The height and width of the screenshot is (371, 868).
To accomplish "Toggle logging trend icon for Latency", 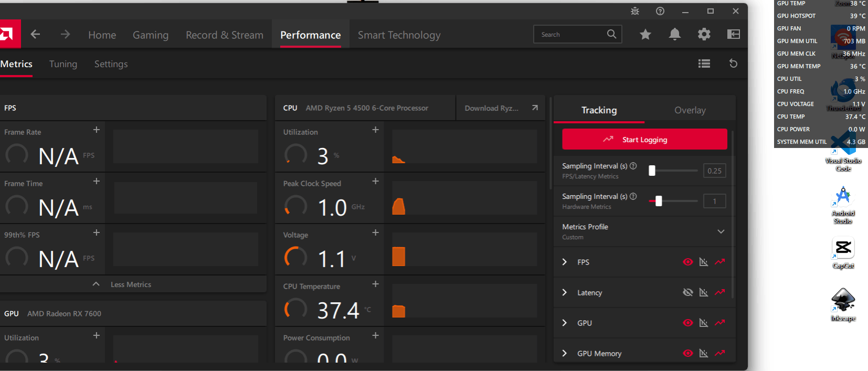I will pos(720,292).
